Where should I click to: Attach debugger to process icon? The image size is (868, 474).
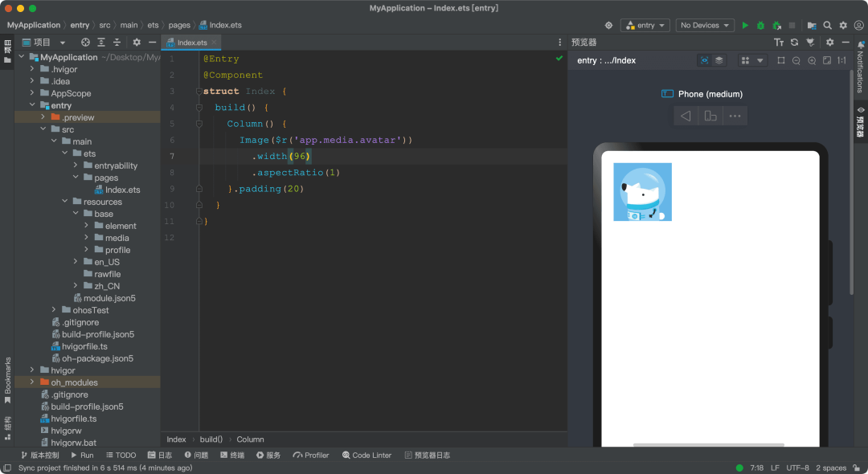coord(776,26)
